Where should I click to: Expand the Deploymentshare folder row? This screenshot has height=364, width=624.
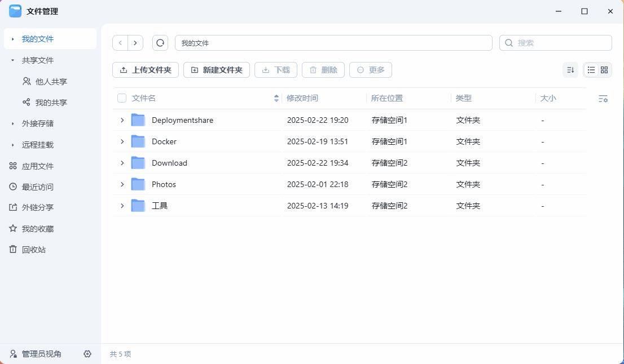122,120
